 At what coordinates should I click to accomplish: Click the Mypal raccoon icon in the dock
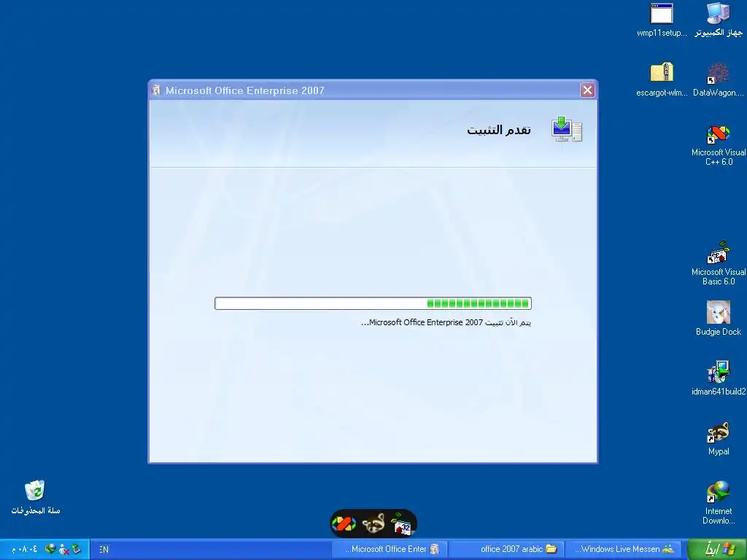(x=373, y=524)
